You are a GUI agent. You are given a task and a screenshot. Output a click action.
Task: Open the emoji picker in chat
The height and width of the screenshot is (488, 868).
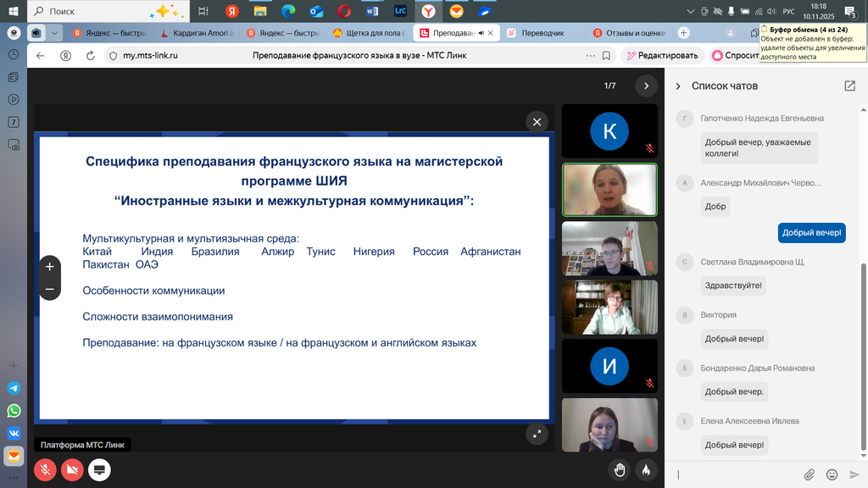tap(832, 474)
